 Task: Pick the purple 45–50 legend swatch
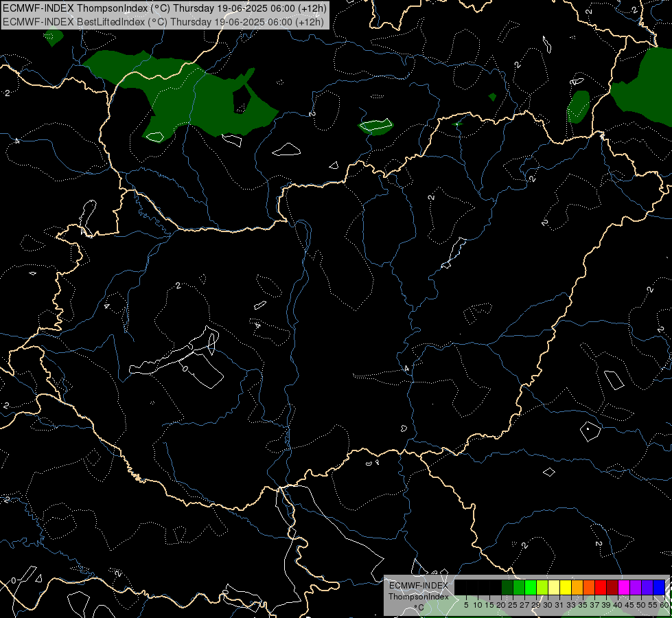[636, 587]
